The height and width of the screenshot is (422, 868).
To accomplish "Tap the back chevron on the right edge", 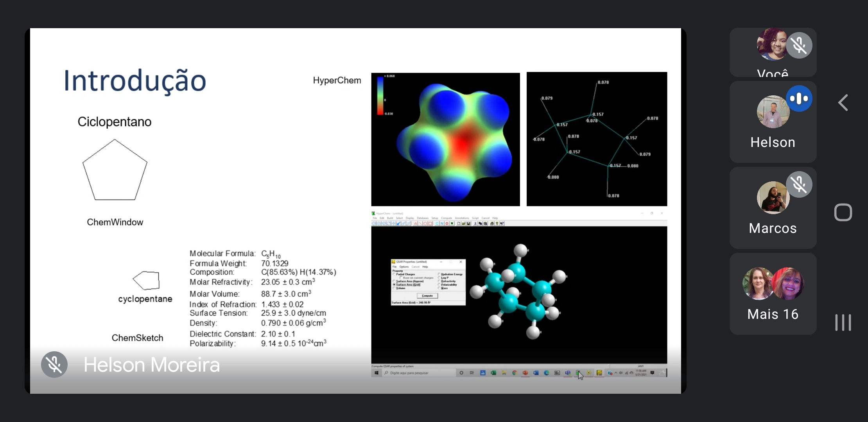I will [843, 103].
